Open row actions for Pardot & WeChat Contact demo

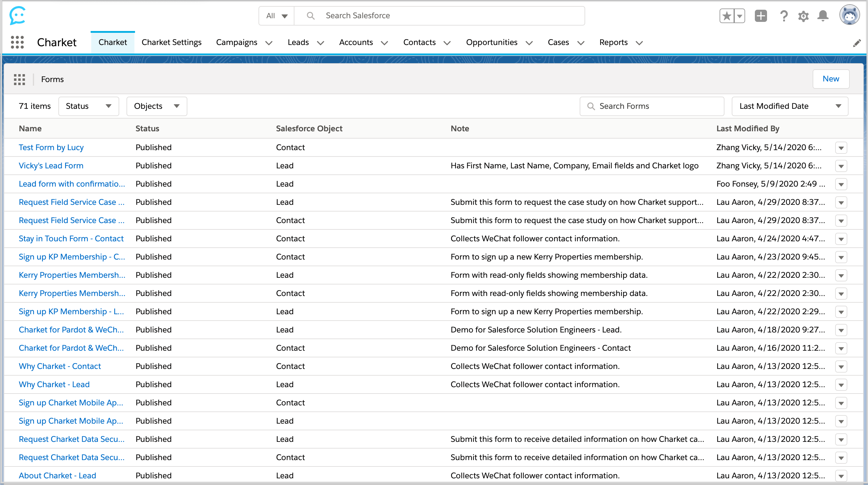pos(841,348)
